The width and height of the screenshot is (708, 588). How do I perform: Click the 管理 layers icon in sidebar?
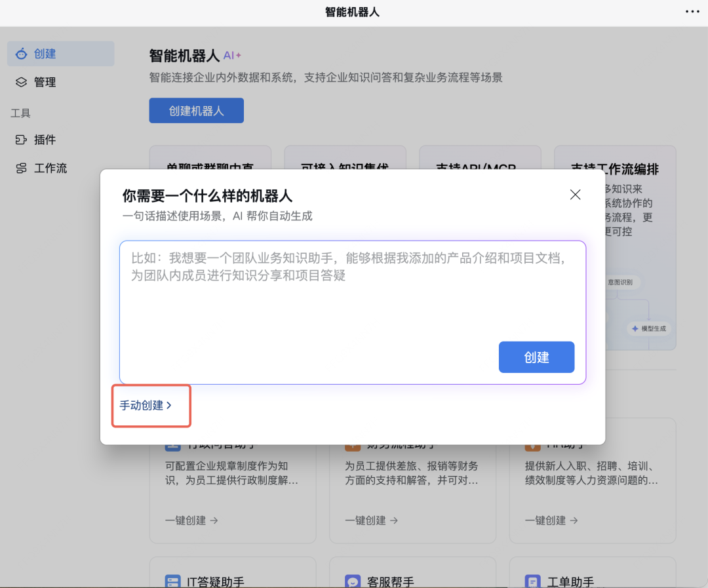(x=22, y=82)
